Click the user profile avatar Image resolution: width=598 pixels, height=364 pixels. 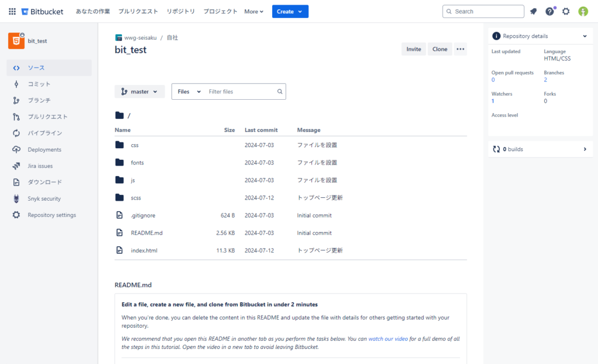(x=583, y=12)
